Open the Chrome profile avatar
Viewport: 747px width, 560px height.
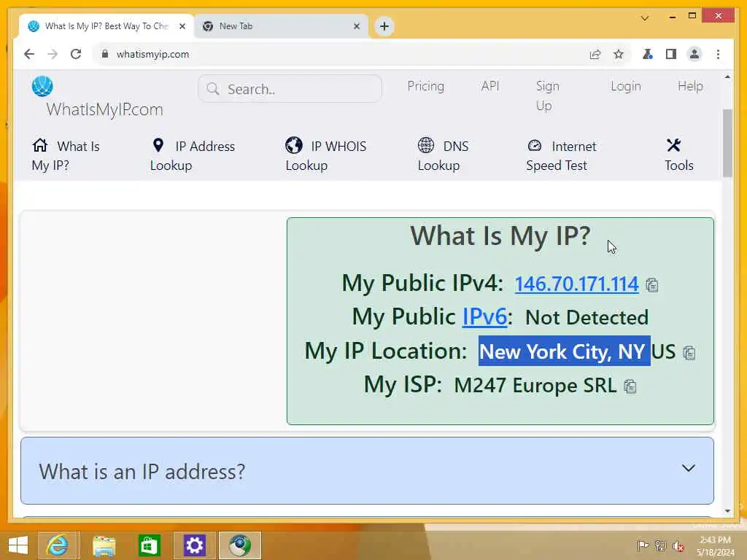[694, 54]
